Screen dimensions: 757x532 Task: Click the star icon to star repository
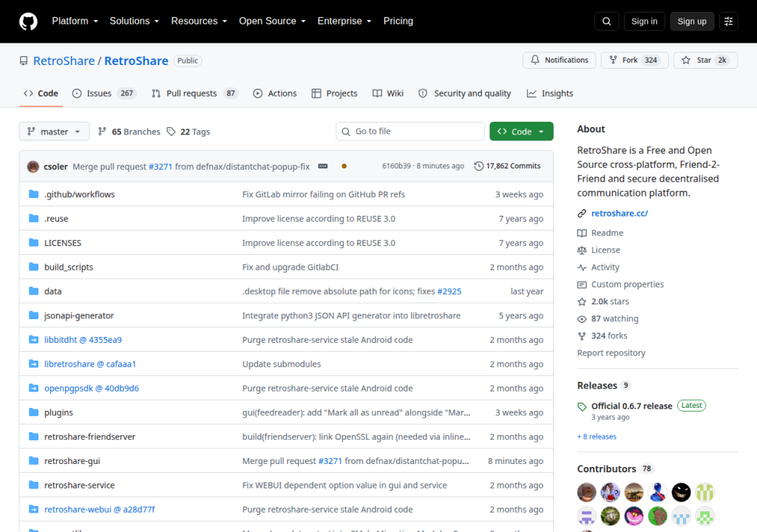[686, 60]
